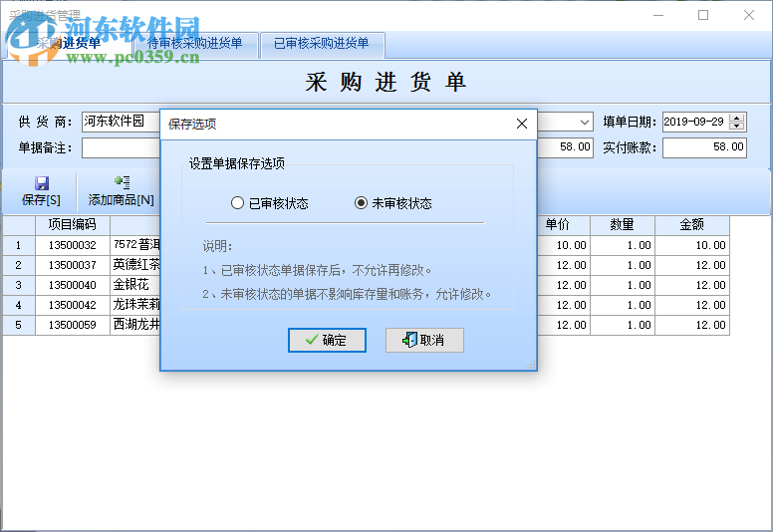Viewport: 773px width, 532px height.
Task: Switch to 待审核采购进货单 tab
Action: tap(194, 44)
